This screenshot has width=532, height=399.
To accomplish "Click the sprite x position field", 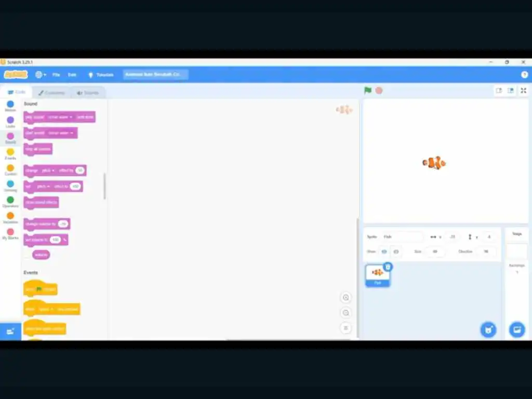I will (x=453, y=237).
